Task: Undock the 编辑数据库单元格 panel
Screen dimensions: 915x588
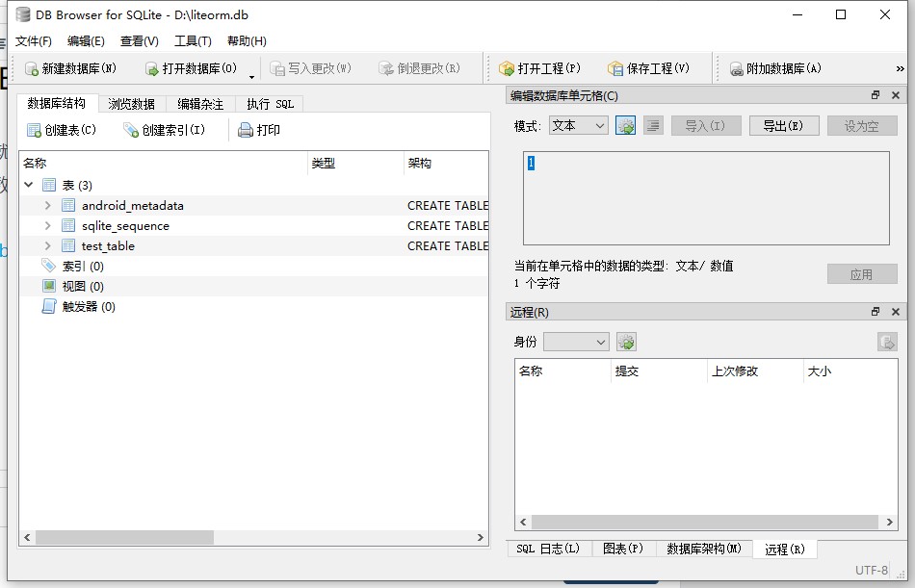Action: point(876,95)
